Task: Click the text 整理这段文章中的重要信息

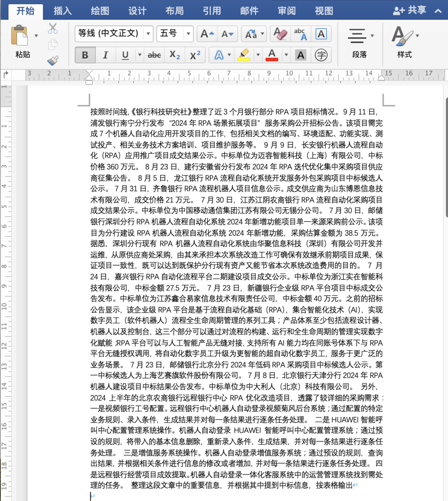Action: tap(176, 485)
